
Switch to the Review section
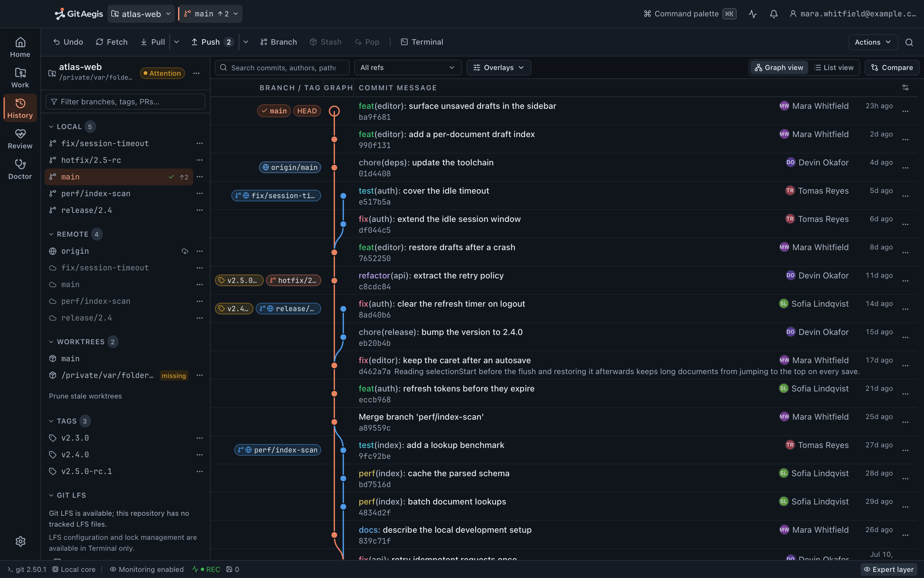20,139
